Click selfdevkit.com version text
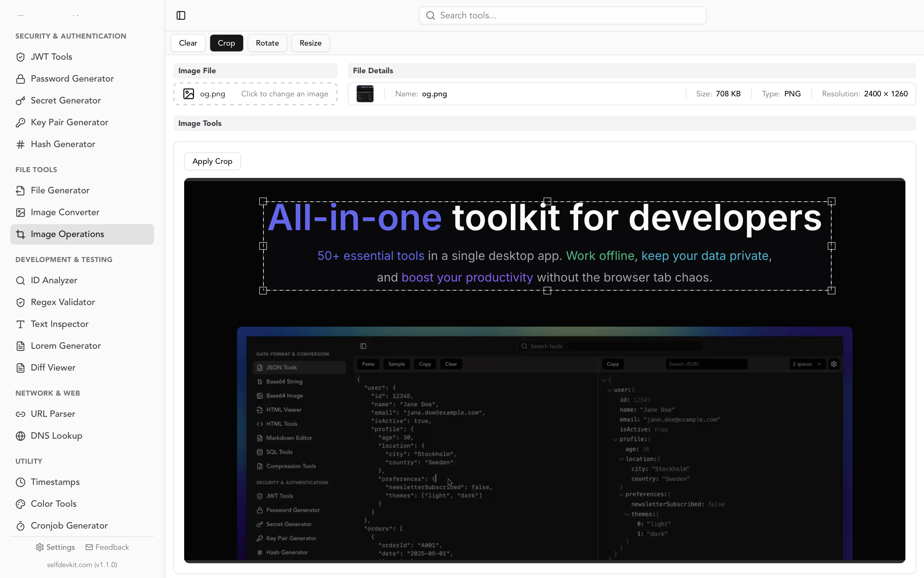Viewport: 924px width, 578px height. (x=82, y=565)
